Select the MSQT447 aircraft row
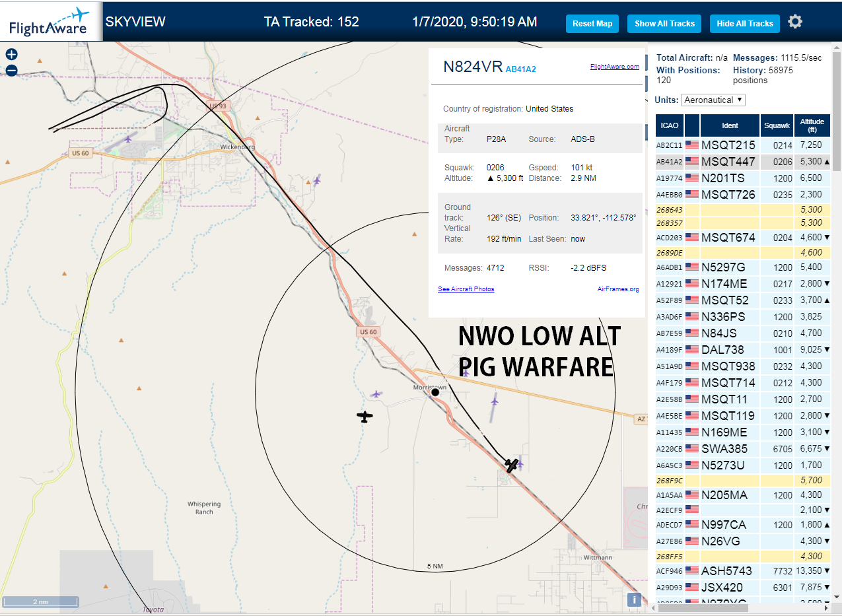The width and height of the screenshot is (842, 616). pyautogui.click(x=743, y=161)
